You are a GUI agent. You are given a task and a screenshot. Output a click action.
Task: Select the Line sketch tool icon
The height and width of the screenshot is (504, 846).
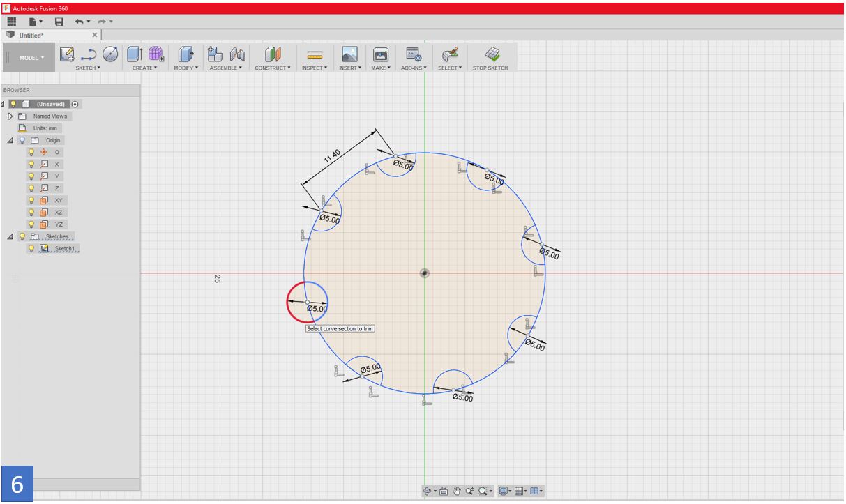[89, 54]
